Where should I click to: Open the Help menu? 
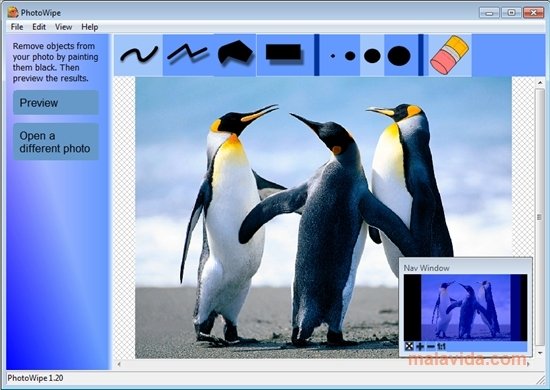point(89,27)
